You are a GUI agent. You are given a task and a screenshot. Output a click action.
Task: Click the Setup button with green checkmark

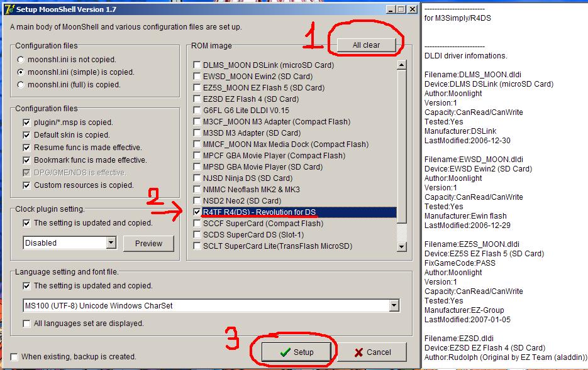(x=296, y=352)
